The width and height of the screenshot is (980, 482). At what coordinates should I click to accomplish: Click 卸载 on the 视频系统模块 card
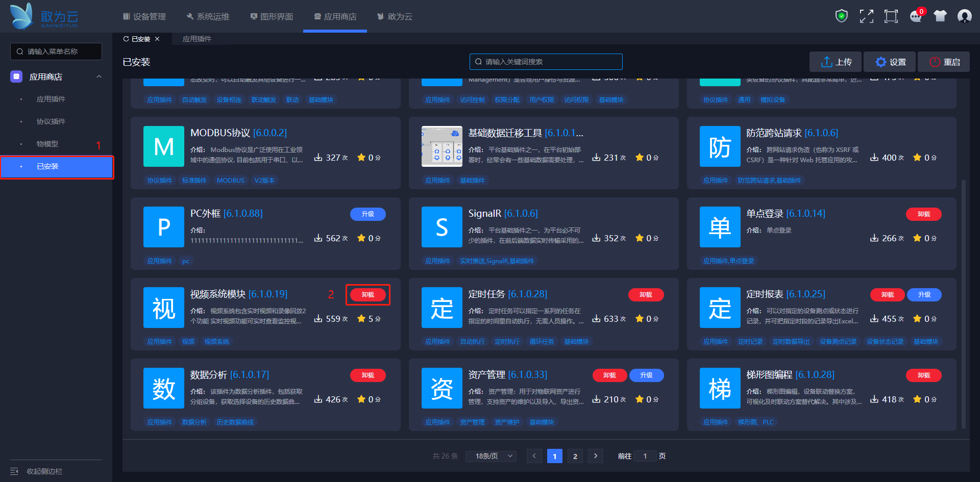[x=368, y=295]
